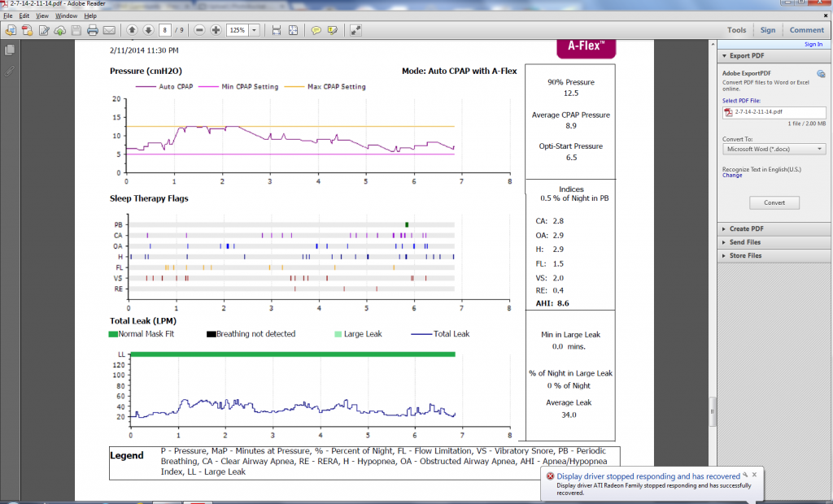Click the Sign In link
This screenshot has height=504, width=833.
[813, 44]
